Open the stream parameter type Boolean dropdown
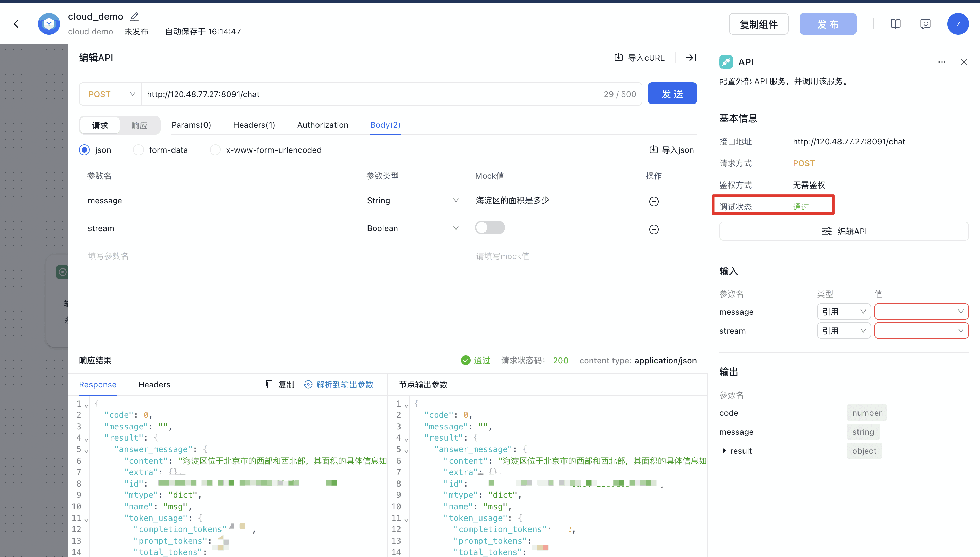The width and height of the screenshot is (980, 557). coord(413,228)
